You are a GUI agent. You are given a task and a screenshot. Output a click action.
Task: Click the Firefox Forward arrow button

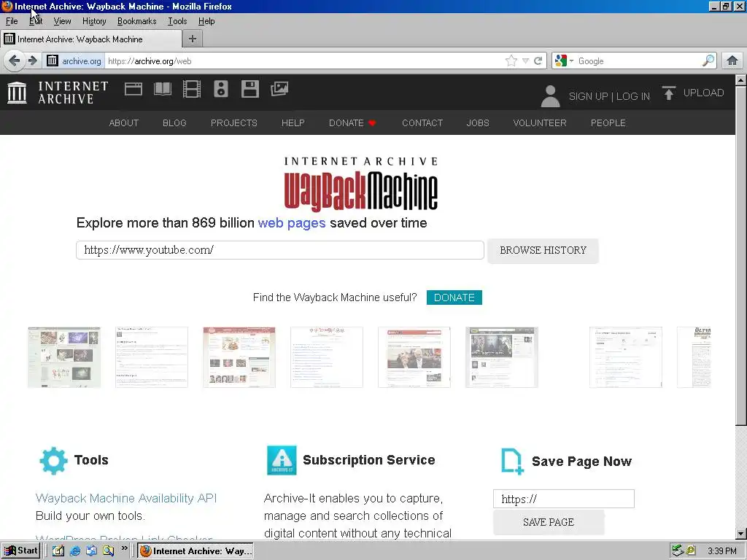pyautogui.click(x=32, y=61)
